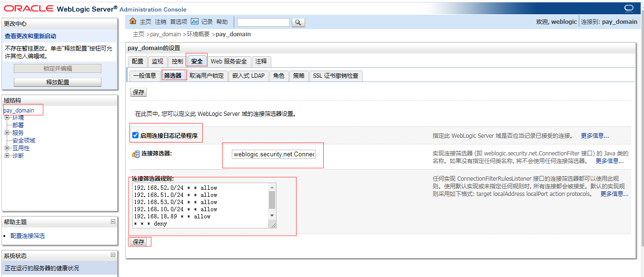The image size is (644, 277).
Task: Click 更多信息 next to filter rules description
Action: (614, 194)
